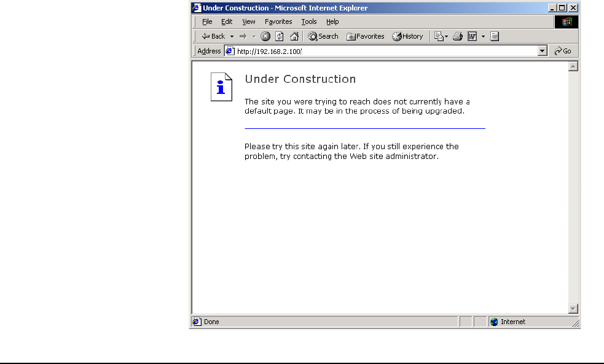The image size is (604, 364).
Task: Click the Back navigation button
Action: [x=213, y=36]
